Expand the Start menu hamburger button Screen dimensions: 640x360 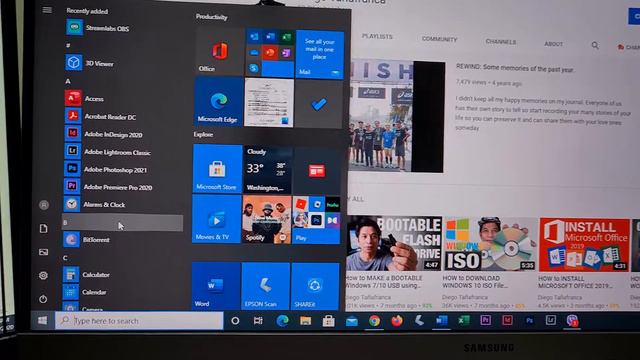(x=47, y=10)
